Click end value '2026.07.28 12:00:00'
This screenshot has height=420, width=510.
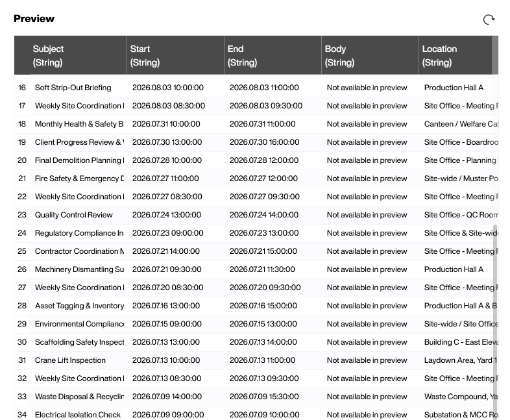tap(264, 161)
